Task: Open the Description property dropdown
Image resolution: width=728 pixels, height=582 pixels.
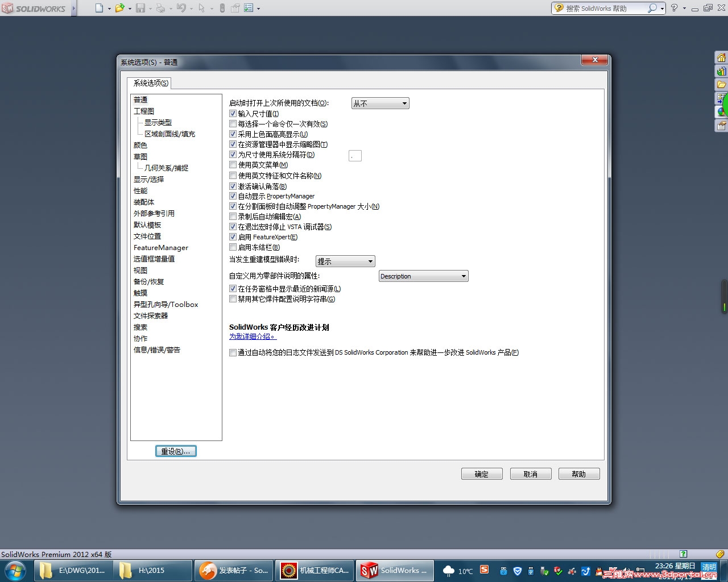Action: click(424, 276)
